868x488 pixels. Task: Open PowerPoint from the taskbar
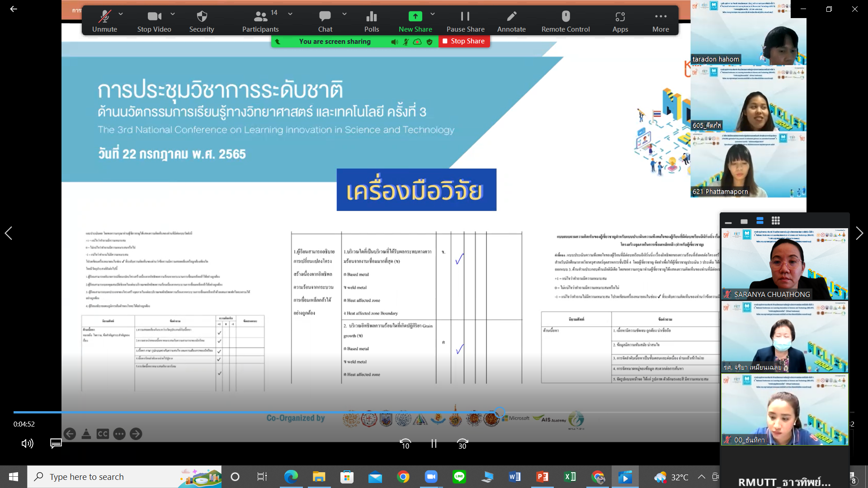coord(542,477)
